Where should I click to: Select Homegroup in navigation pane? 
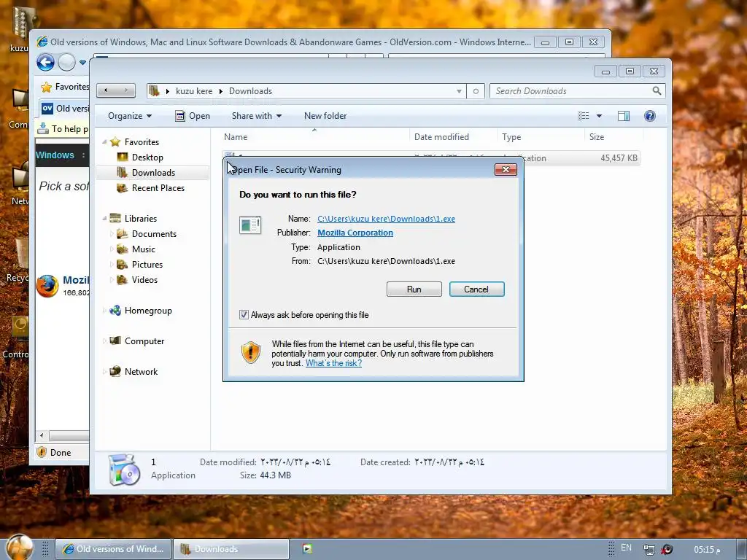pyautogui.click(x=148, y=311)
